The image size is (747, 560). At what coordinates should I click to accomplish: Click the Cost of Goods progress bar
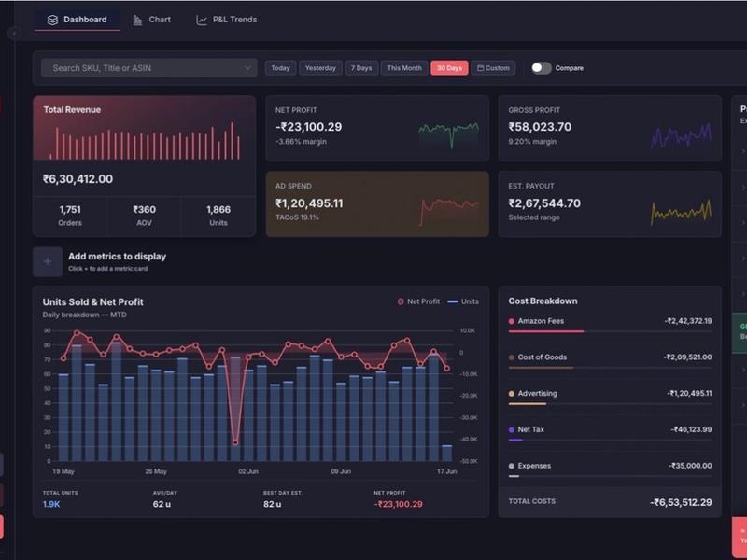tap(611, 368)
